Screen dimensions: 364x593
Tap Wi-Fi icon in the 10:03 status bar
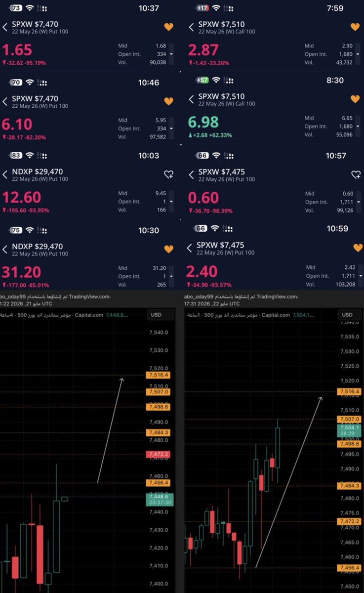click(30, 155)
